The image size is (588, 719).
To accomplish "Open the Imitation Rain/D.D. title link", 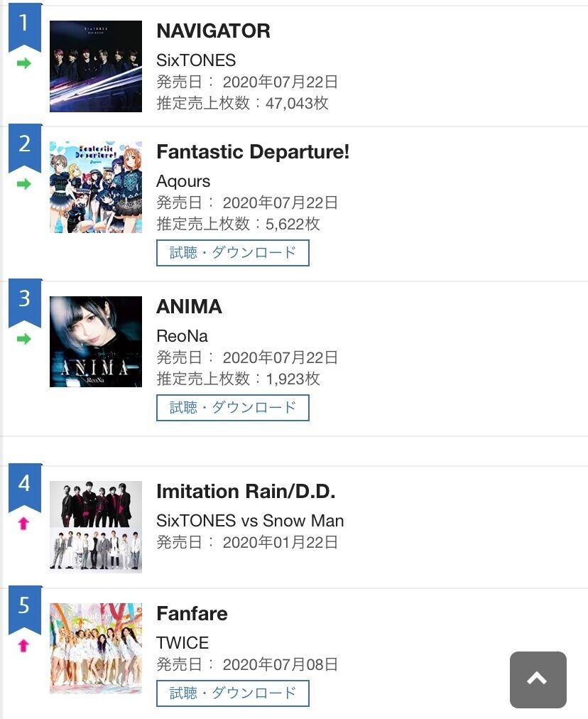I will click(x=246, y=492).
